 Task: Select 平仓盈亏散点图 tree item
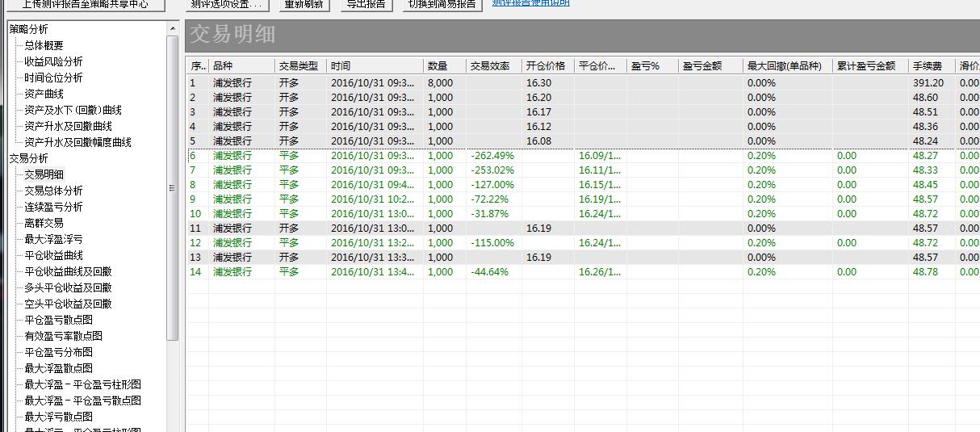(x=58, y=320)
